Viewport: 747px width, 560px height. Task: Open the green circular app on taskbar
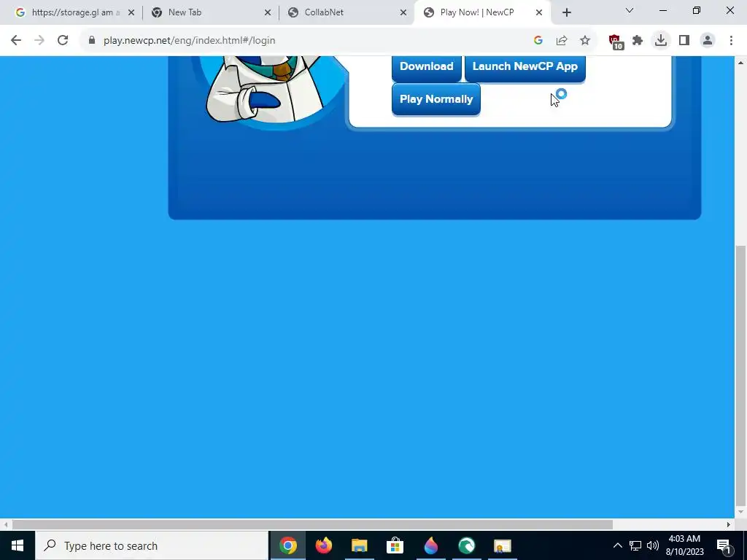click(x=466, y=545)
